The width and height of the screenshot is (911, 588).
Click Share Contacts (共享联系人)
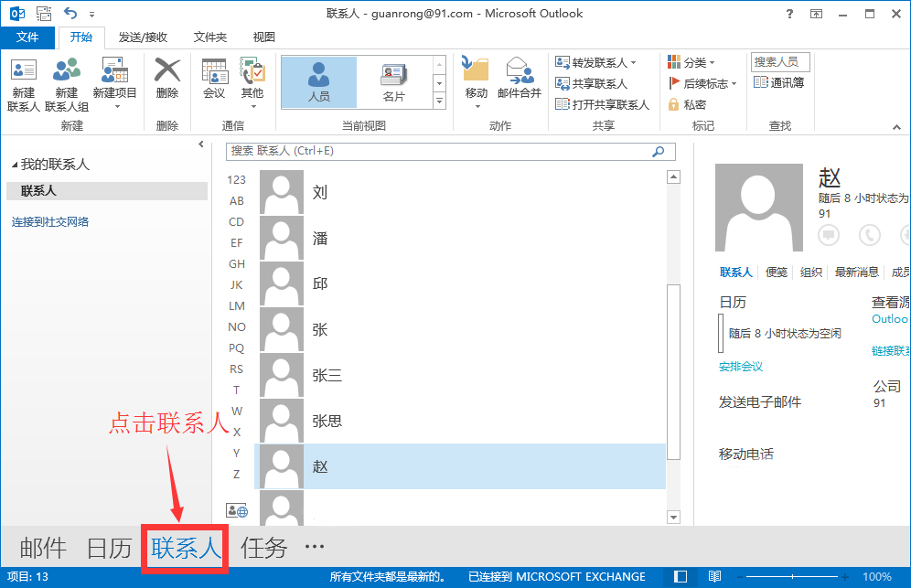point(591,83)
